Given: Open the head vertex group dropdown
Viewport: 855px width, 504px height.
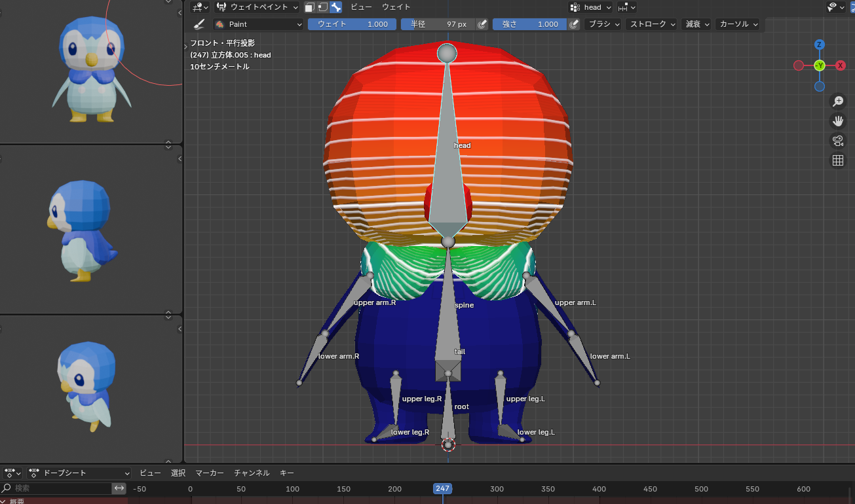Looking at the screenshot, I should (x=591, y=7).
